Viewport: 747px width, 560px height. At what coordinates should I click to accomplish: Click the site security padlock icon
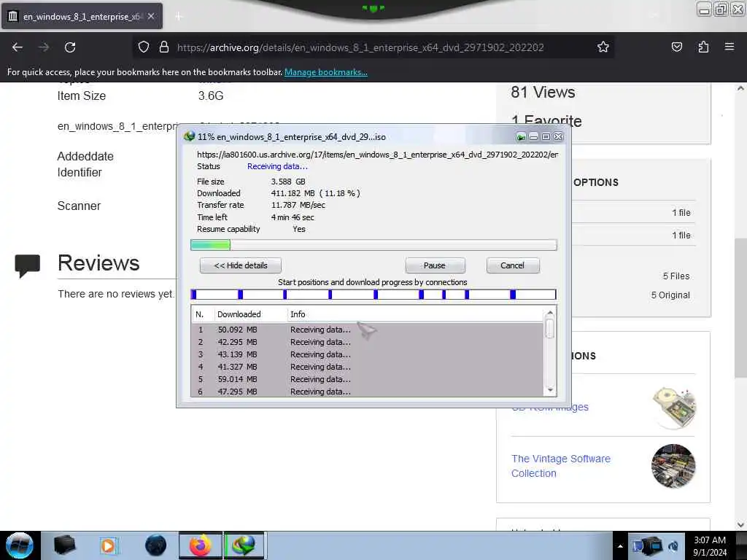click(164, 47)
